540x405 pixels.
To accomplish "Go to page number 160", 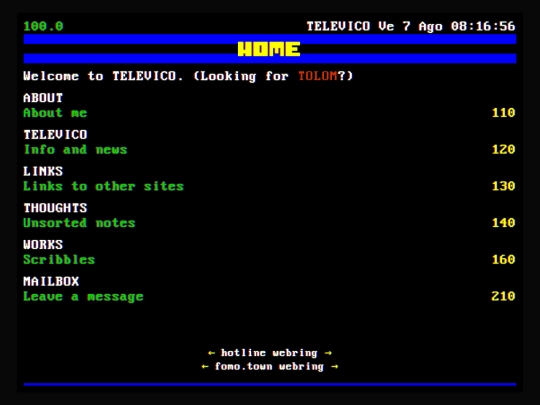I will (x=503, y=259).
